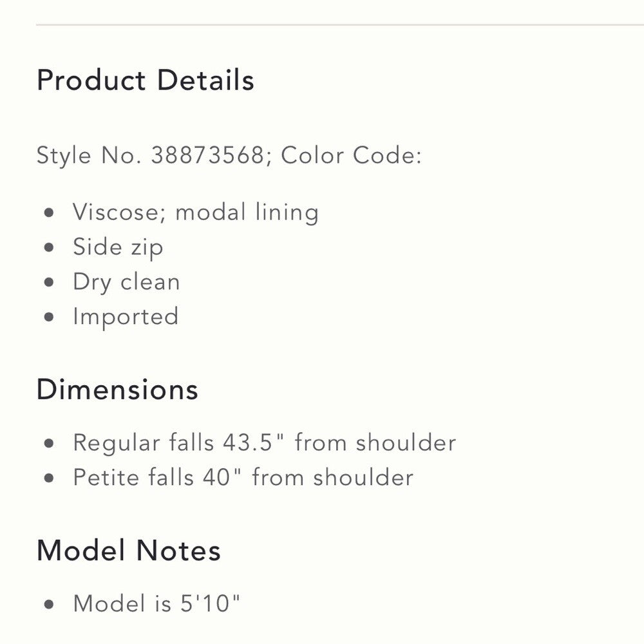Click the bullet before Dry clean
This screenshot has height=644, width=644.
point(49,283)
